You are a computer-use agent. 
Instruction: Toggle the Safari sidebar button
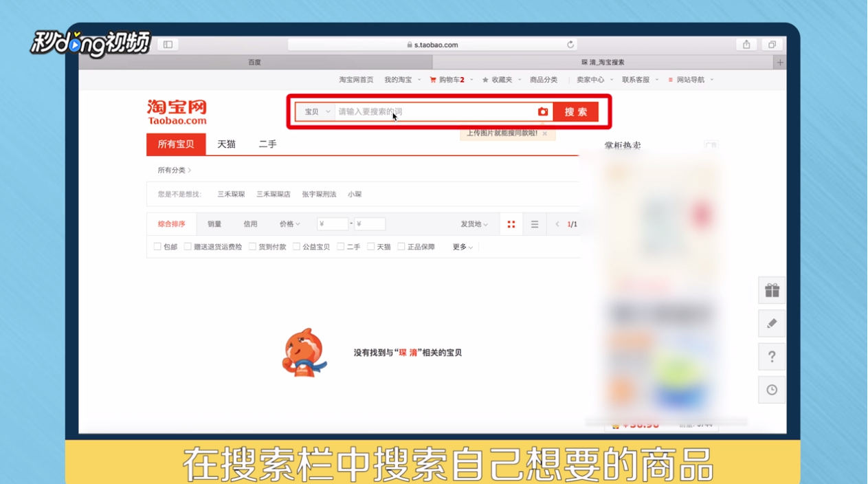pos(168,45)
